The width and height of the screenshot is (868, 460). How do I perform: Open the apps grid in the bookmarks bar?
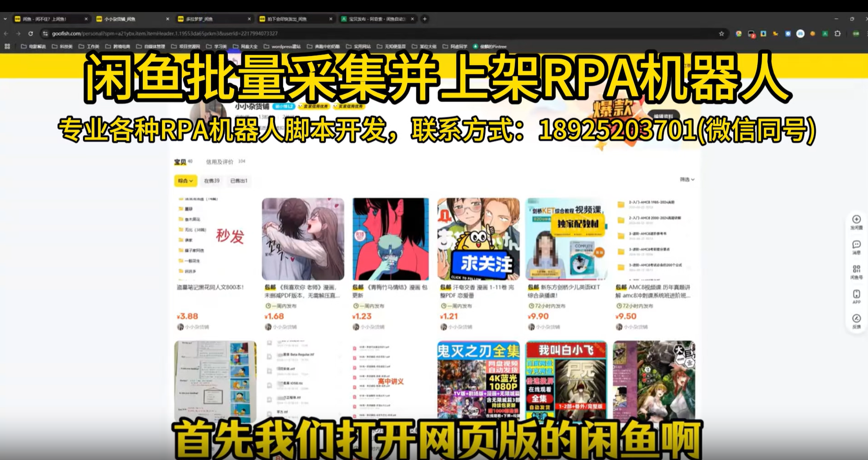[x=7, y=47]
